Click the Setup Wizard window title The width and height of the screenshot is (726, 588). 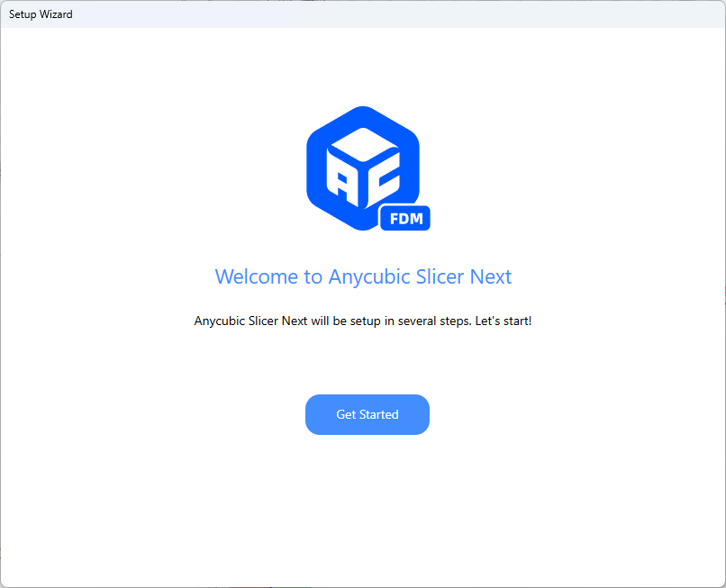pyautogui.click(x=41, y=14)
